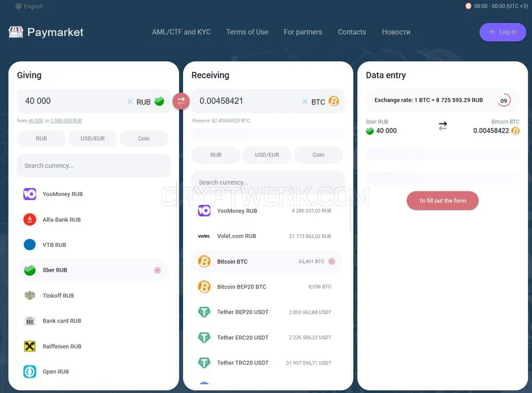
Task: Open Terms of Use page
Action: (x=247, y=32)
